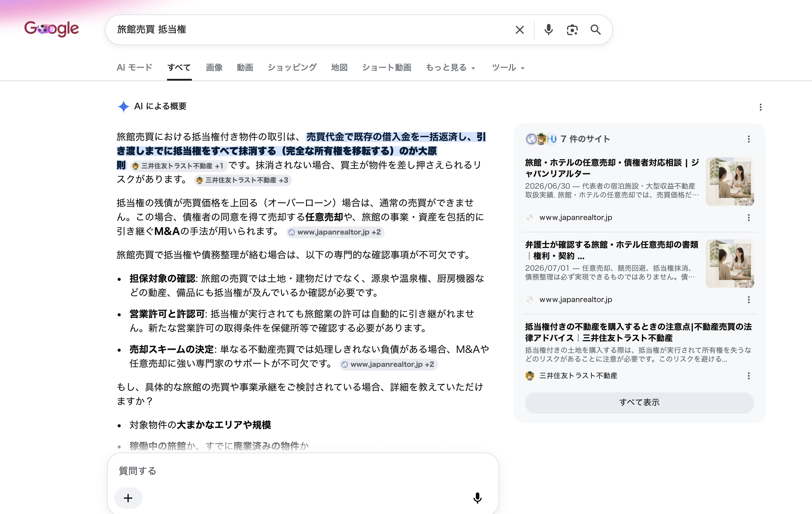This screenshot has width=812, height=514.
Task: Click the Google logo
Action: [x=52, y=29]
